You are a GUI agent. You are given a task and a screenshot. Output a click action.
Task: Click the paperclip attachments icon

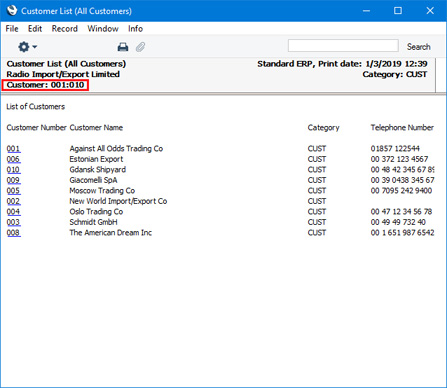[140, 47]
